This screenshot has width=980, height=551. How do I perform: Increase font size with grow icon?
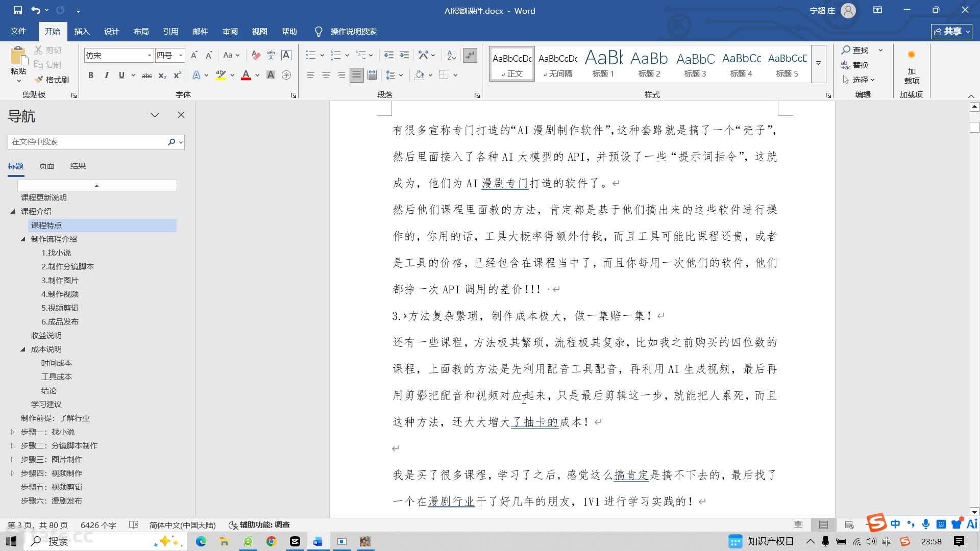194,55
